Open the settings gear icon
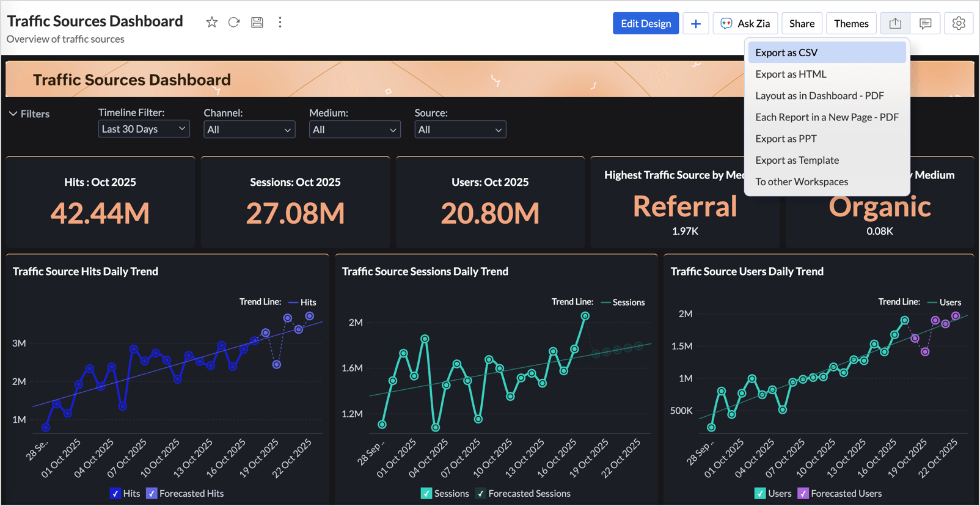Viewport: 980px width, 506px height. pos(958,24)
